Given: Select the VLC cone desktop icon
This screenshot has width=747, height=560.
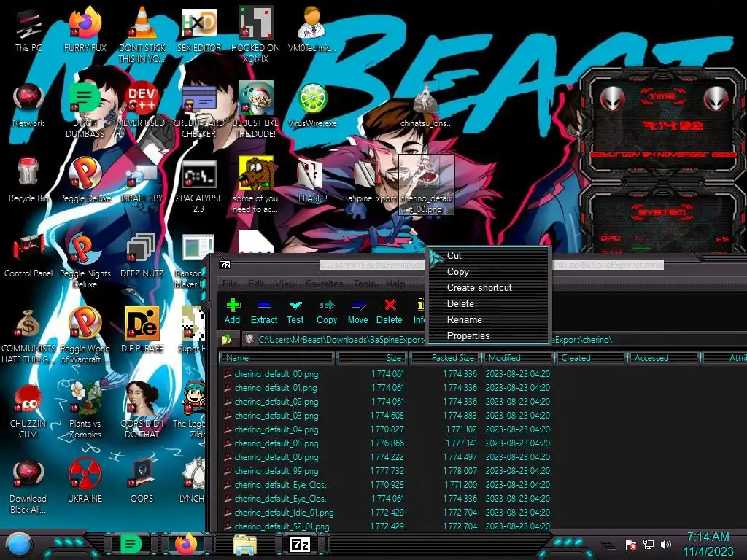Looking at the screenshot, I should coord(142,34).
